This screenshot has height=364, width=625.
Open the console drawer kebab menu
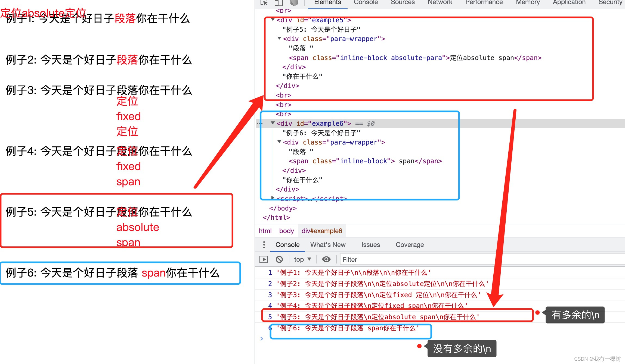coord(264,245)
